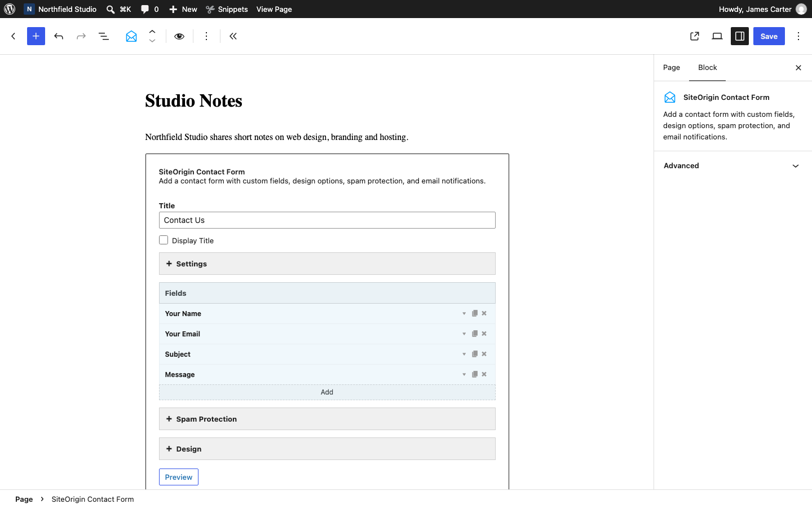Image resolution: width=812 pixels, height=508 pixels.
Task: Expand the Settings section
Action: [x=327, y=264]
